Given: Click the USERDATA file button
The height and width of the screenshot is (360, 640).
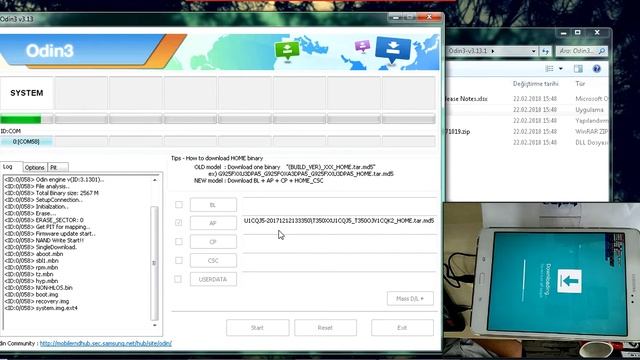Looking at the screenshot, I should [213, 279].
